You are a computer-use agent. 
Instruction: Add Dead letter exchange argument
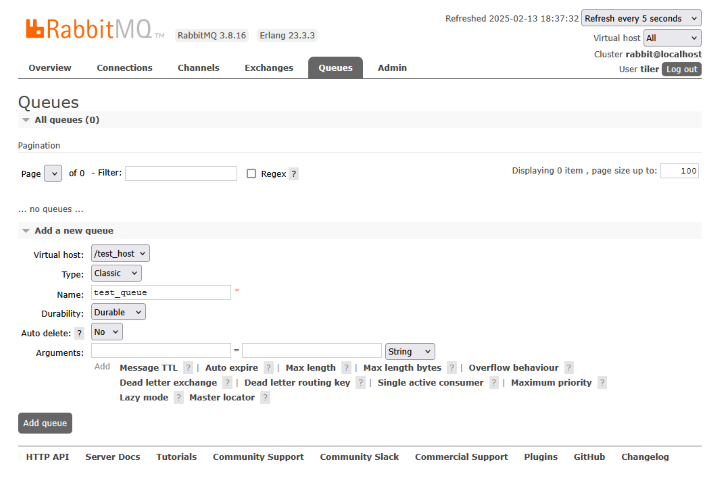pos(168,382)
